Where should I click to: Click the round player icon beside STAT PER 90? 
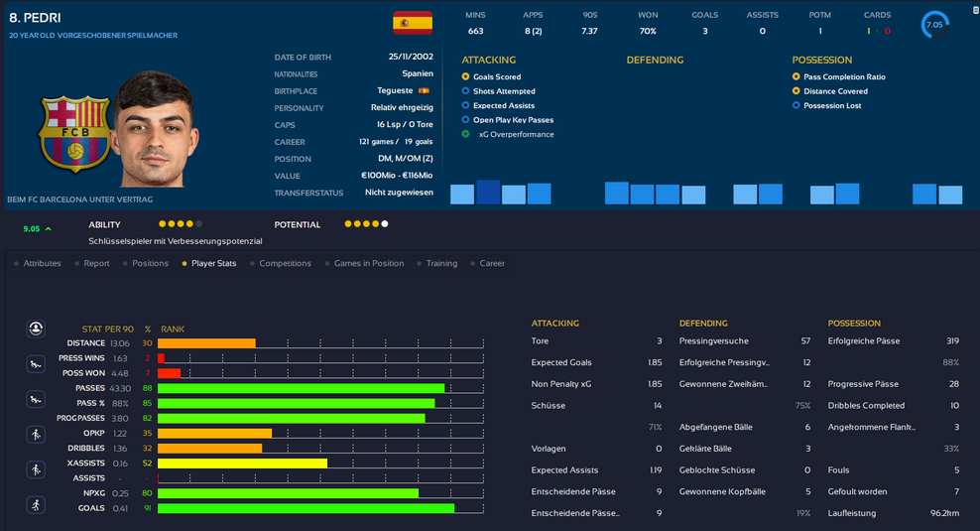point(36,328)
